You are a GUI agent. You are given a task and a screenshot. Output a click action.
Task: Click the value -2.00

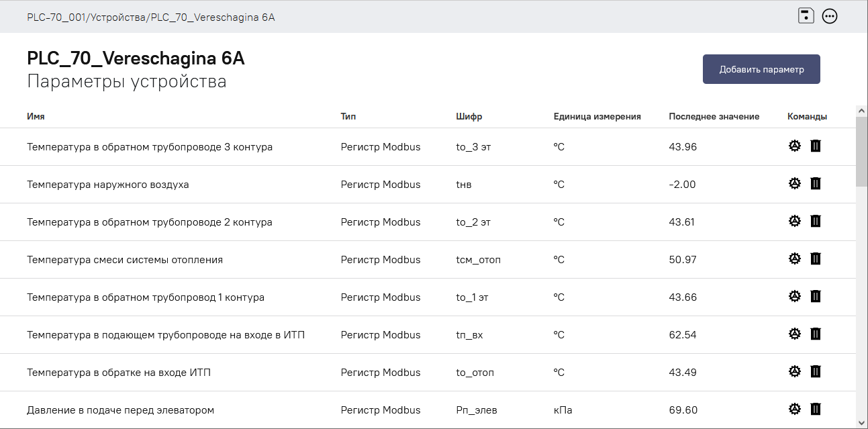pyautogui.click(x=682, y=184)
